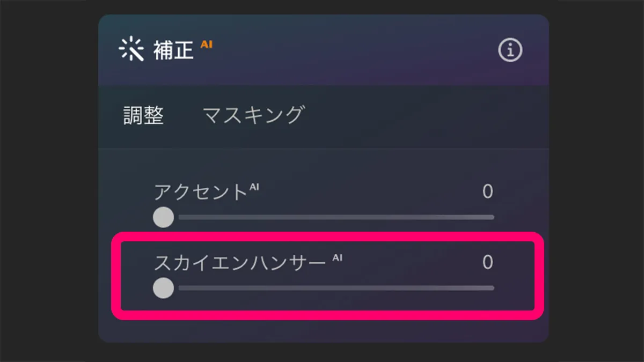Click the orange AI badge beside 補正
Viewport: 644px width, 362px height.
pyautogui.click(x=207, y=45)
